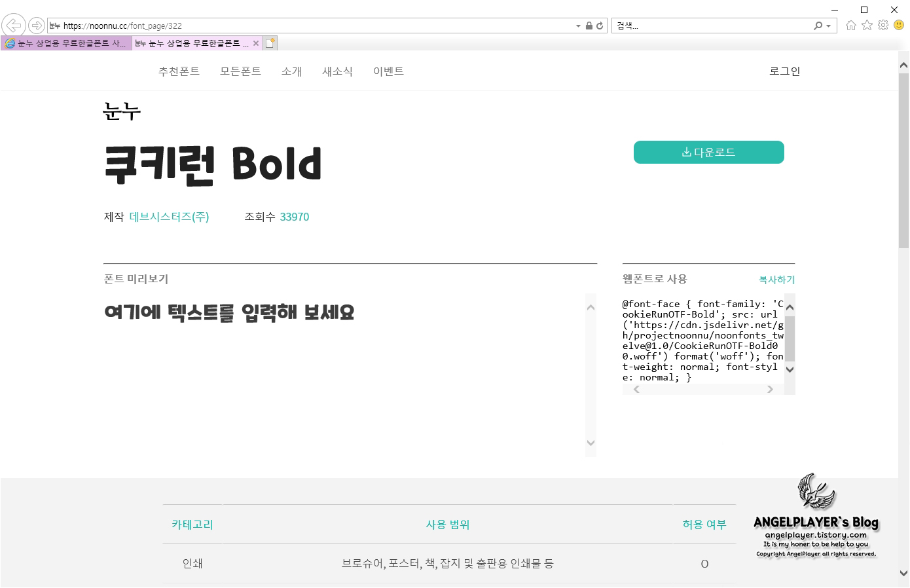Click the search magnifier icon

pos(818,26)
